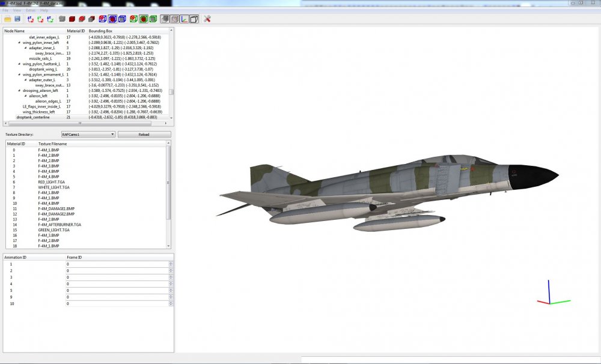Screen dimensions: 601x364
Task: Toggle the dark gray stacked cubes icon
Action: tap(165, 19)
